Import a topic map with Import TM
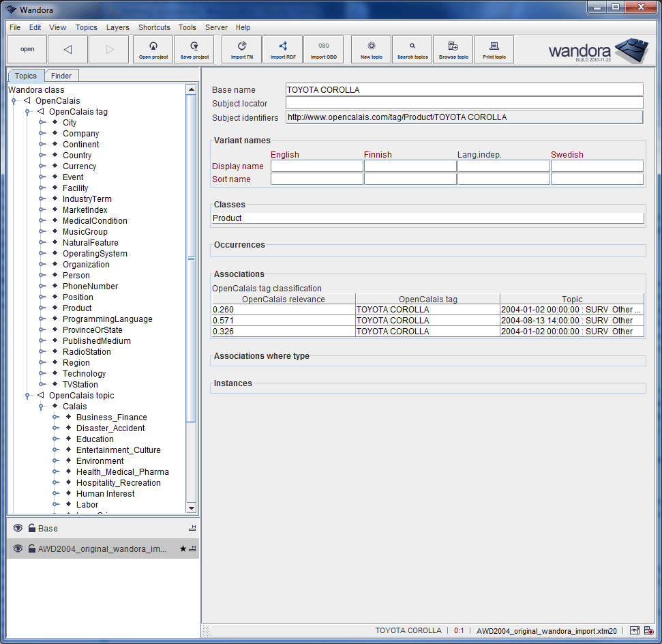 click(241, 49)
